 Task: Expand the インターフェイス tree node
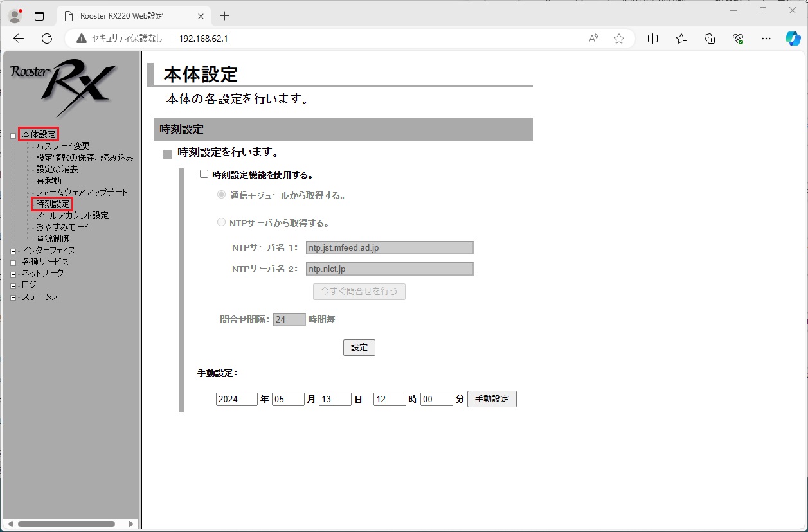(x=13, y=251)
